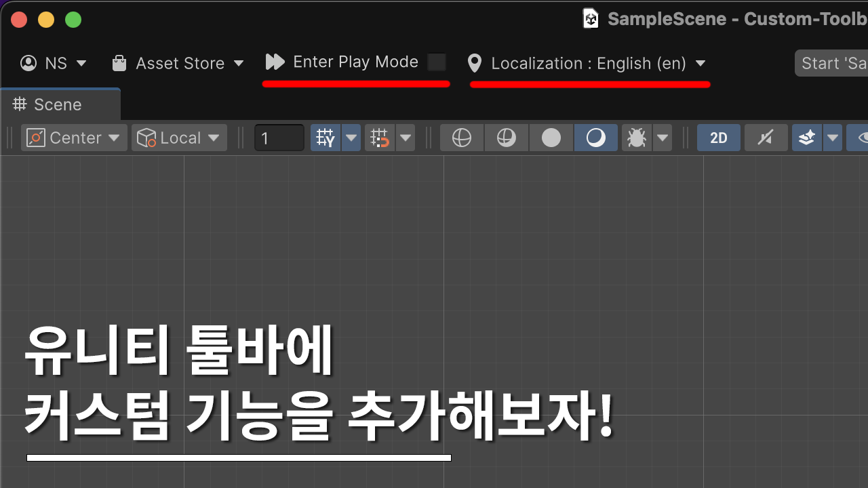Click the SampleScene window title text
This screenshot has height=488, width=868.
click(x=737, y=19)
